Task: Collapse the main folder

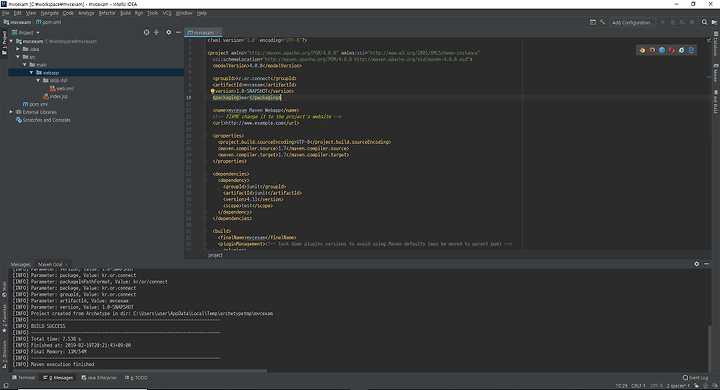Action: tap(25, 65)
